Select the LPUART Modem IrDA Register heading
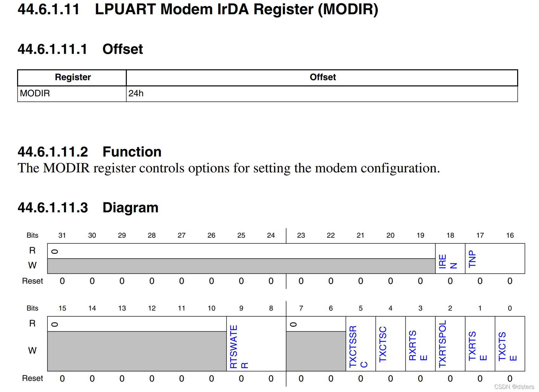 point(198,9)
